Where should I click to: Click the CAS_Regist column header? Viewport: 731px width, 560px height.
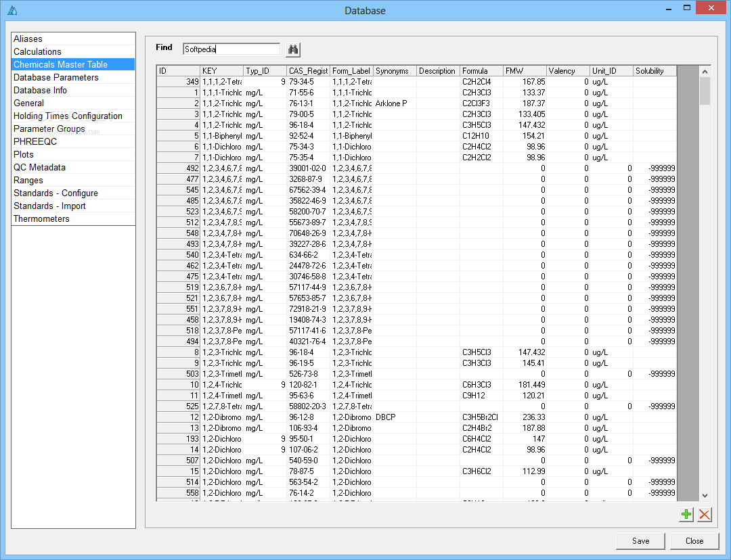(309, 71)
